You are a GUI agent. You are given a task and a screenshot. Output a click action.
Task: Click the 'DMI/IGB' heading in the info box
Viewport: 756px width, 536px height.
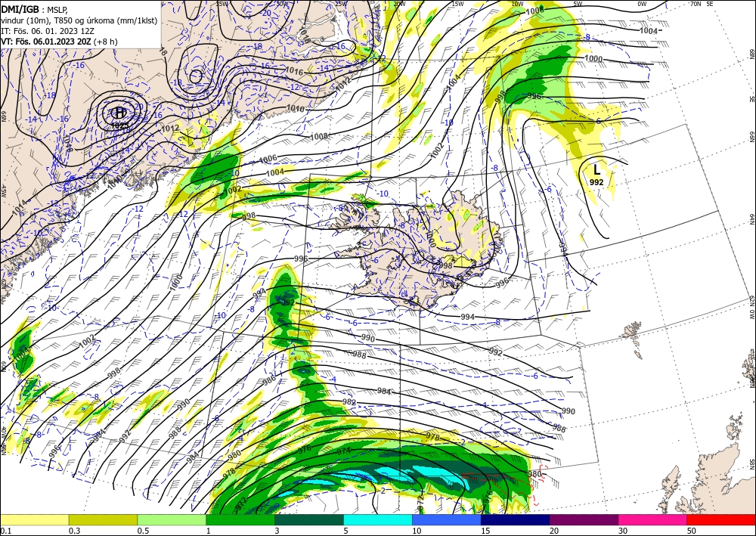coord(20,8)
